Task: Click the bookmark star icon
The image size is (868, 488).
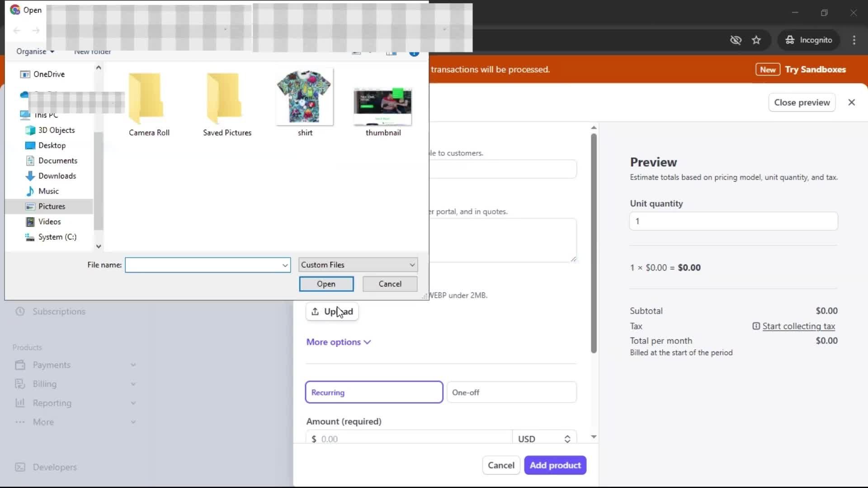Action: point(756,40)
